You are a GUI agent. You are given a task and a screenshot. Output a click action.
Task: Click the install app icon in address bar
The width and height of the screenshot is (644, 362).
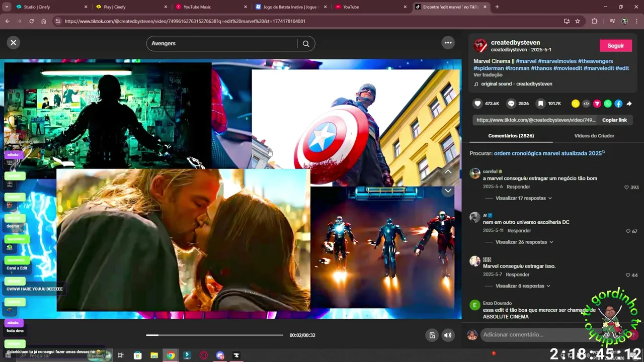567,21
